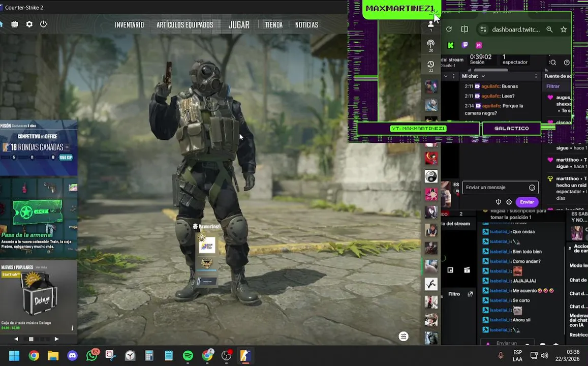Click the dashboard.twitch address bar
This screenshot has height=366, width=588.
(516, 29)
